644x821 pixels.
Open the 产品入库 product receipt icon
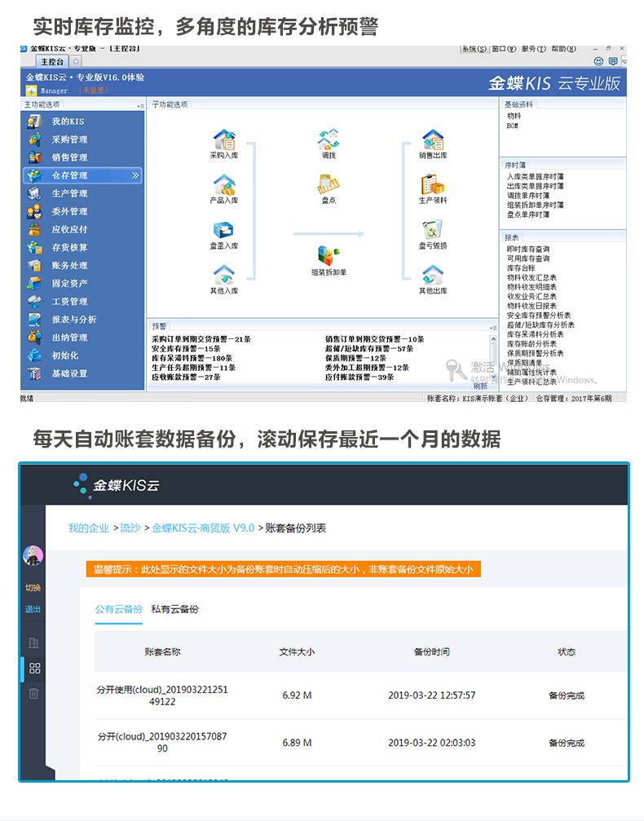point(224,185)
